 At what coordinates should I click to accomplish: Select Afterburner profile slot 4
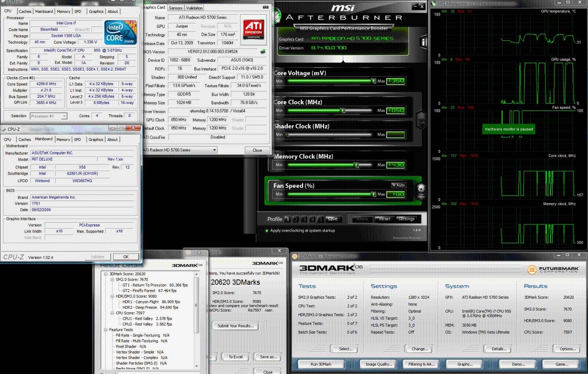[312, 219]
